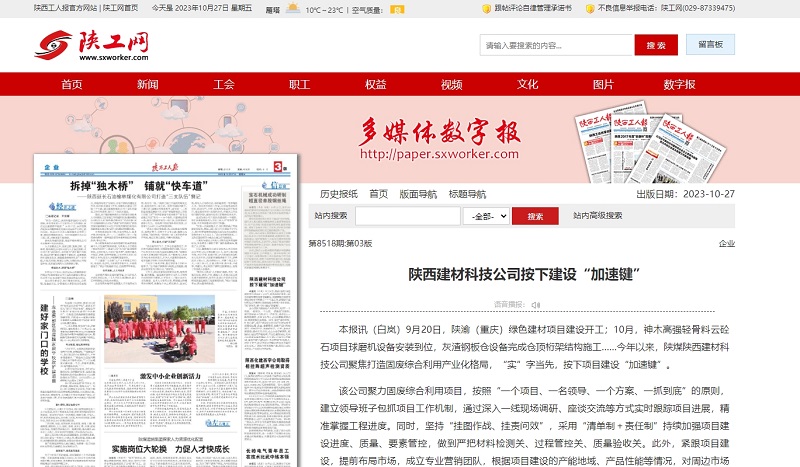Click the 第8518期:第03版 issue label
800x467 pixels.
pyautogui.click(x=340, y=243)
